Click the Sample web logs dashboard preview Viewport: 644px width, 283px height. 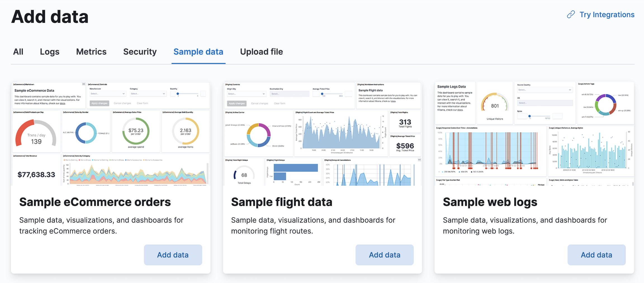click(x=534, y=134)
